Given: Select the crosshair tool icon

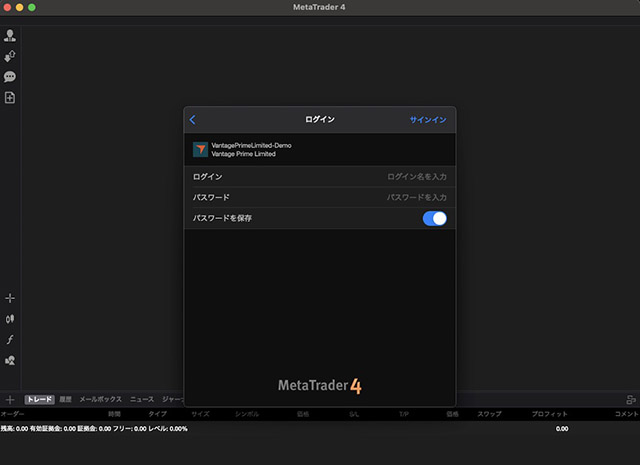Looking at the screenshot, I should click(10, 298).
